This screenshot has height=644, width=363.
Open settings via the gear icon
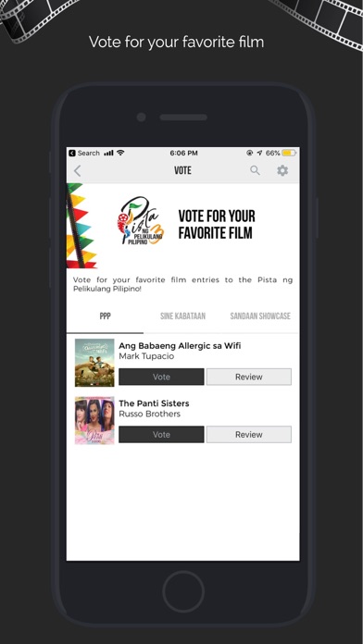[x=282, y=170]
